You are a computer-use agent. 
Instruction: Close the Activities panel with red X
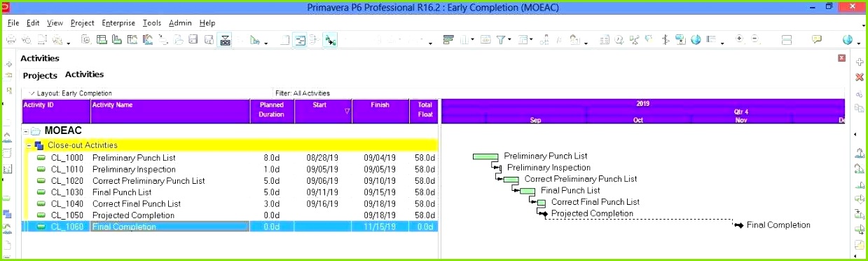coord(841,58)
